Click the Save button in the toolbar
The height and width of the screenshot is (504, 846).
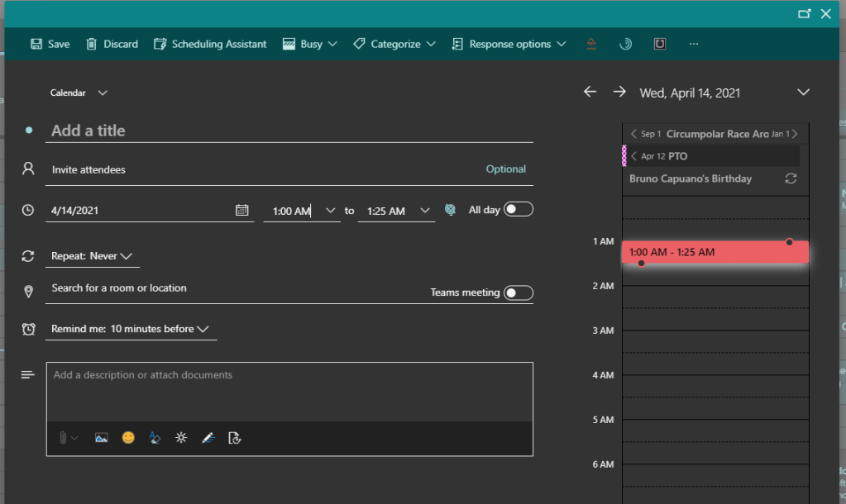tap(50, 44)
